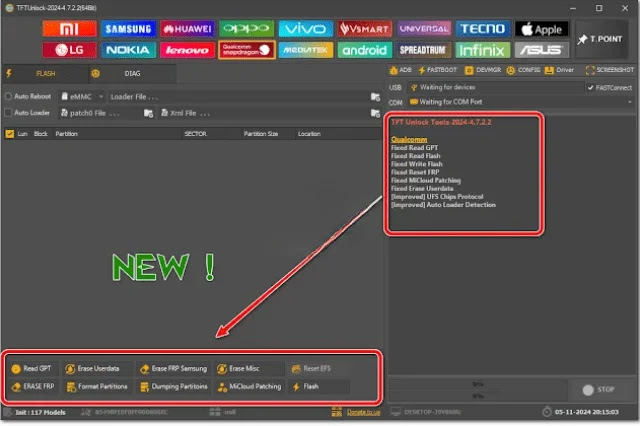Open the Universal module tile
The image size is (640, 426).
(424, 29)
